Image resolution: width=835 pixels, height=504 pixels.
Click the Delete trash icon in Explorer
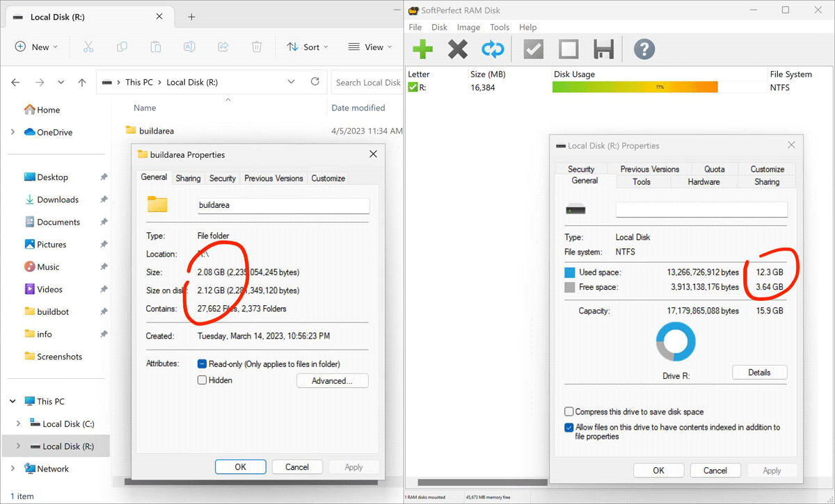pos(257,47)
